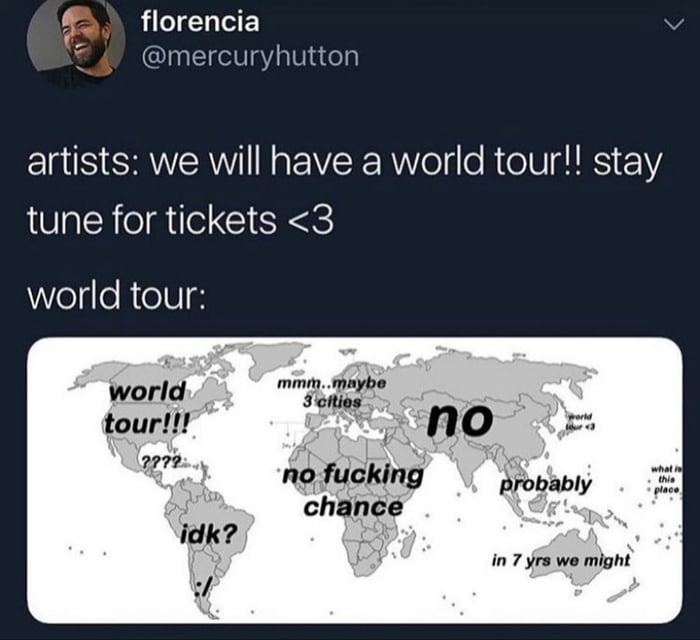Click the small 'world tour <3' label near Japan

tap(579, 422)
